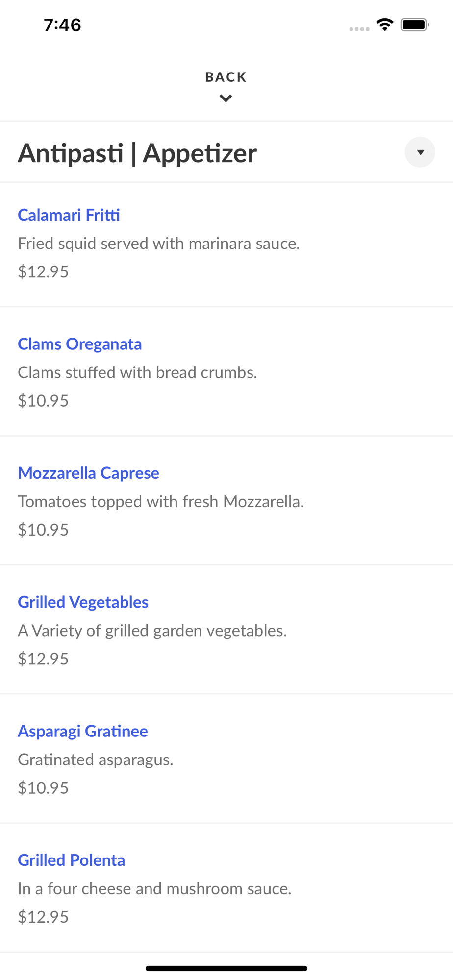Click the Tomatoes topped with Mozzarella text
This screenshot has width=453, height=980.
coord(161,501)
